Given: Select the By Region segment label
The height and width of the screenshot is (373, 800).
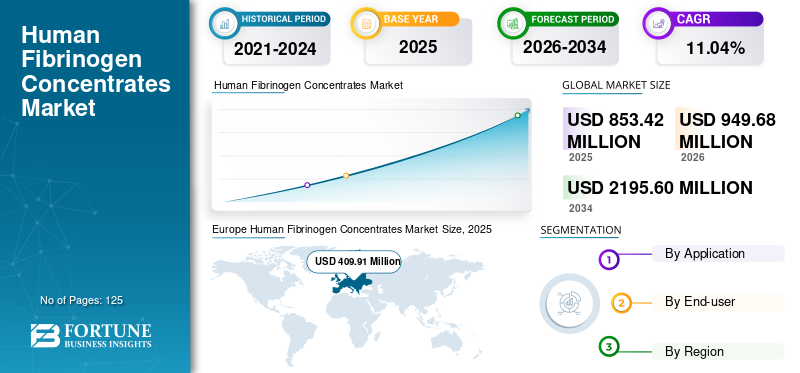Looking at the screenshot, I should [x=694, y=352].
